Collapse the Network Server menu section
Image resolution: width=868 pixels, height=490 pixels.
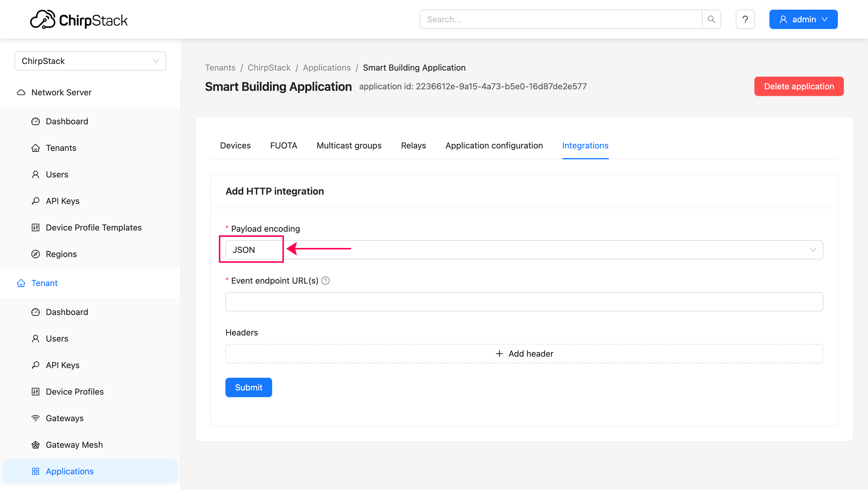tap(61, 92)
